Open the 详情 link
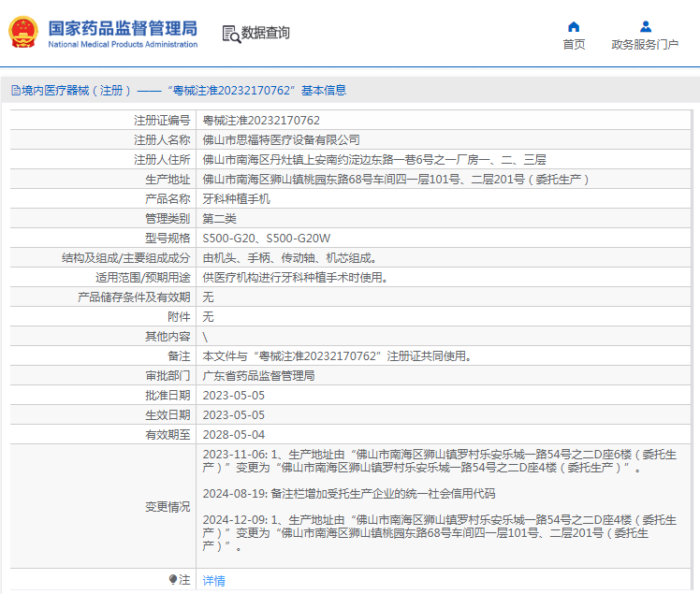 pos(214,580)
